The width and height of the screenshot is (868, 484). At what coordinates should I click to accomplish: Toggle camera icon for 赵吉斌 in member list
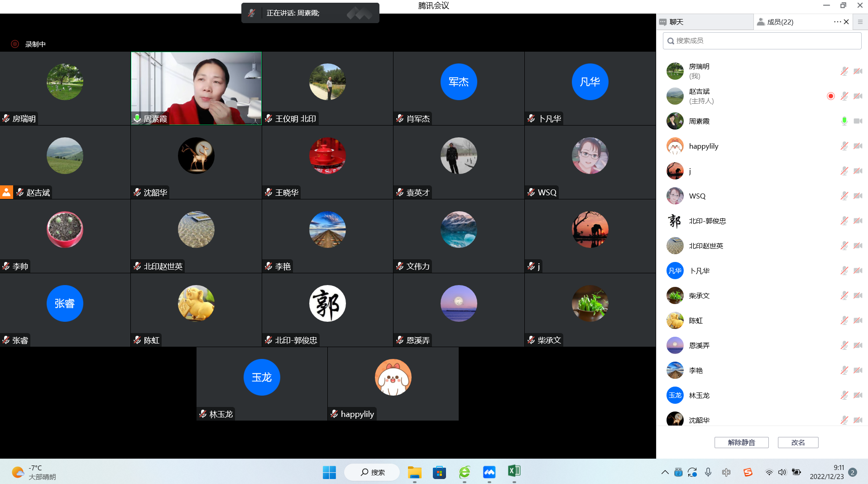[x=858, y=96]
